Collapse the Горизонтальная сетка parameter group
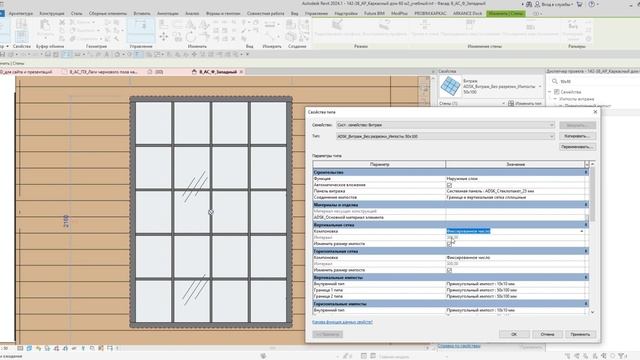 (x=586, y=251)
